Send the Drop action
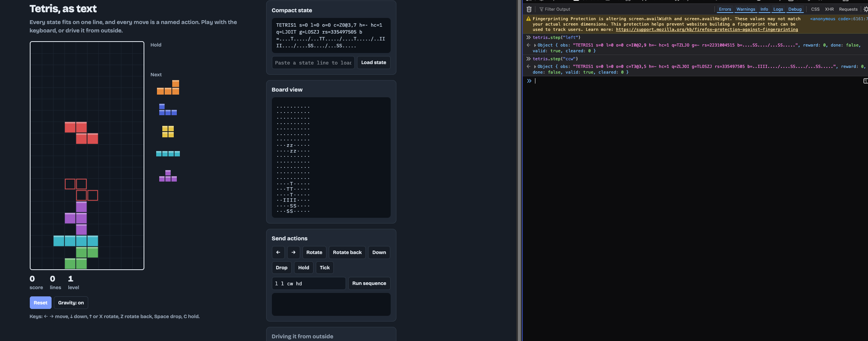The height and width of the screenshot is (341, 868). click(x=281, y=268)
